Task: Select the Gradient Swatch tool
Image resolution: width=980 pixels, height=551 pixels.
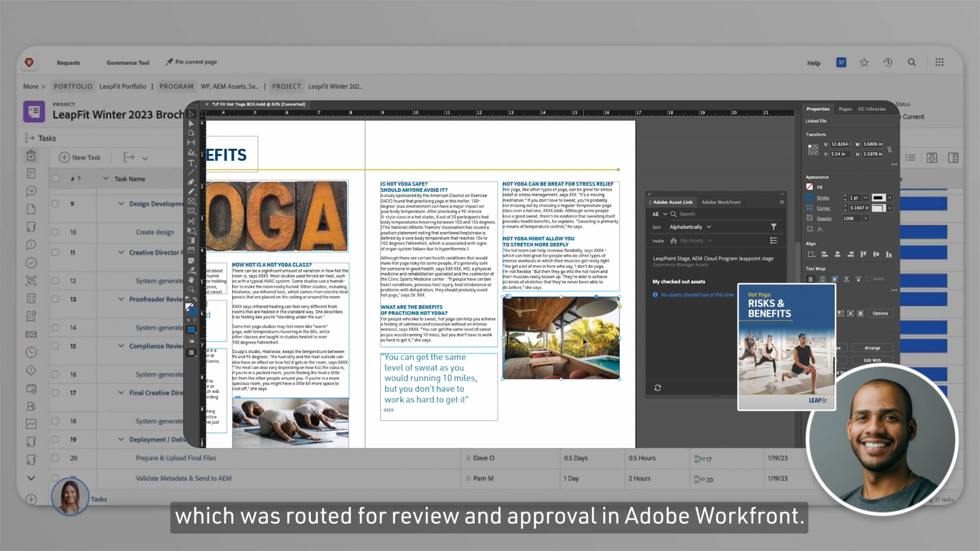Action: click(191, 241)
